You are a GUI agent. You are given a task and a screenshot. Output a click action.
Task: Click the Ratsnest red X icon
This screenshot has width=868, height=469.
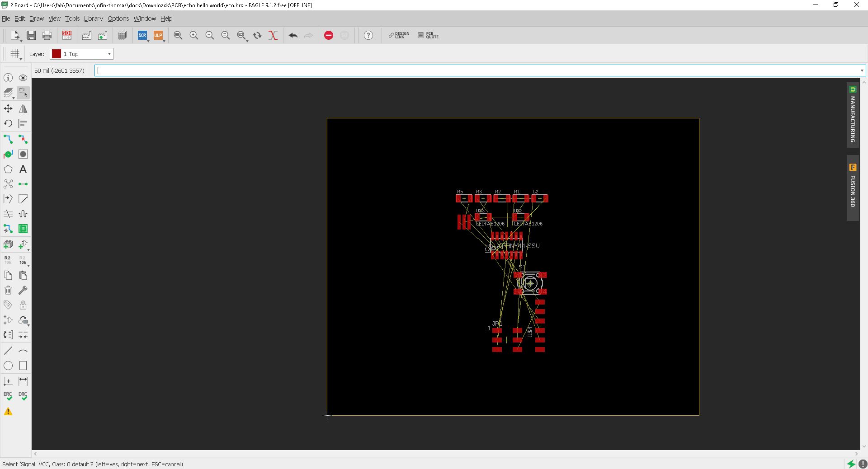coord(273,35)
